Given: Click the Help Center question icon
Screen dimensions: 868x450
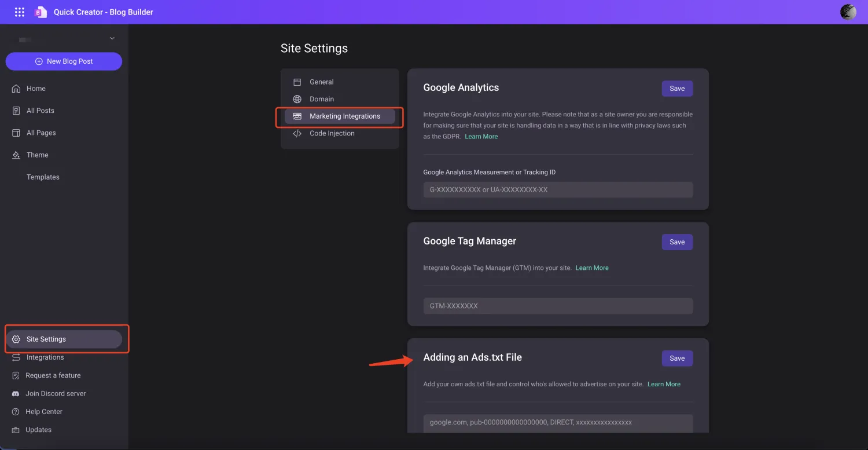Looking at the screenshot, I should coord(16,412).
